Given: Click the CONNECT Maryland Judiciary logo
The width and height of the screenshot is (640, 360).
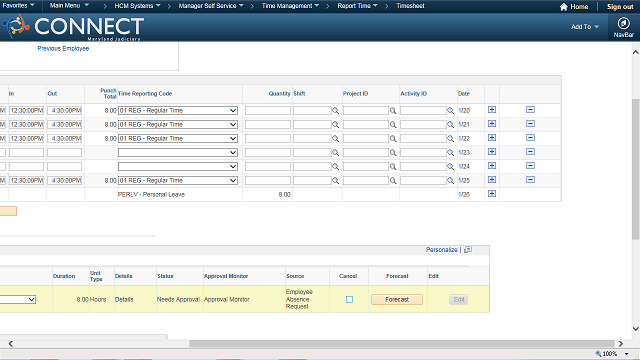Looking at the screenshot, I should (x=73, y=27).
